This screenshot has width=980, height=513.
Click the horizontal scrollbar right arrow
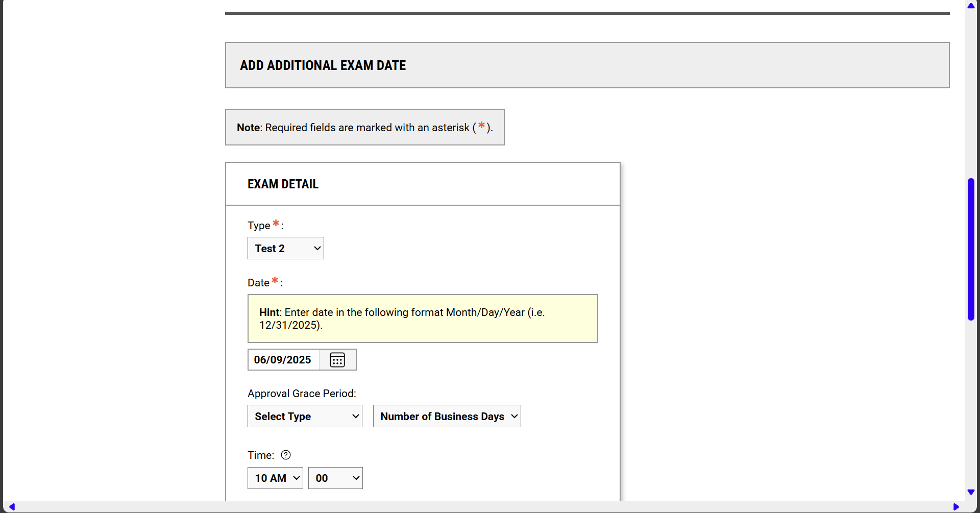(956, 507)
